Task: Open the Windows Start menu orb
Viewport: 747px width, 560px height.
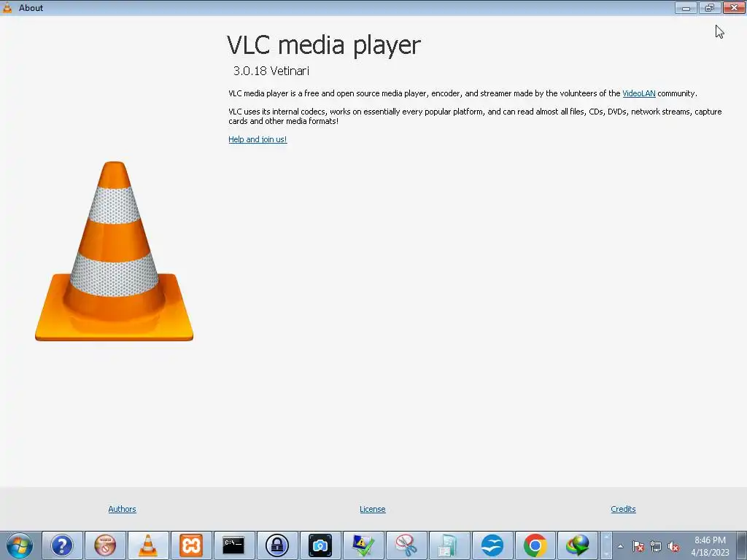Action: point(20,545)
